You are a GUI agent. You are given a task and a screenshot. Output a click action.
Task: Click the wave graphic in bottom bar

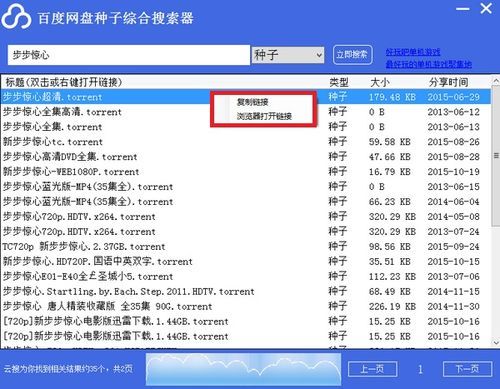click(243, 369)
